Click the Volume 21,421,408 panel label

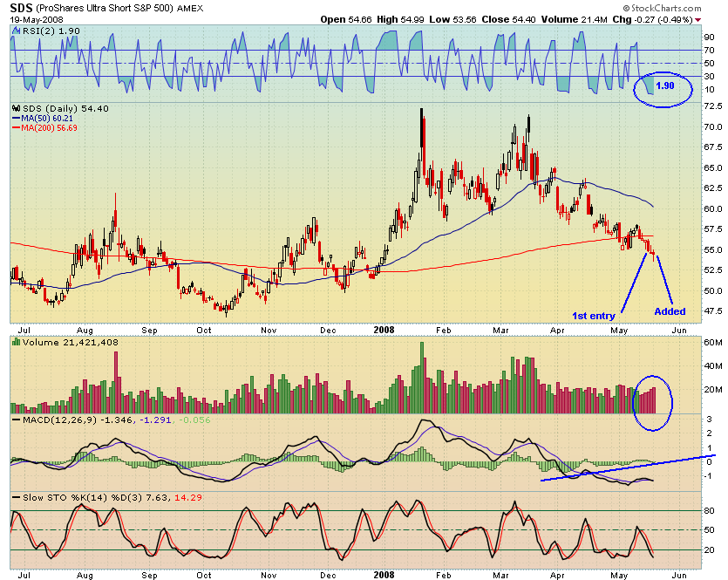point(70,342)
